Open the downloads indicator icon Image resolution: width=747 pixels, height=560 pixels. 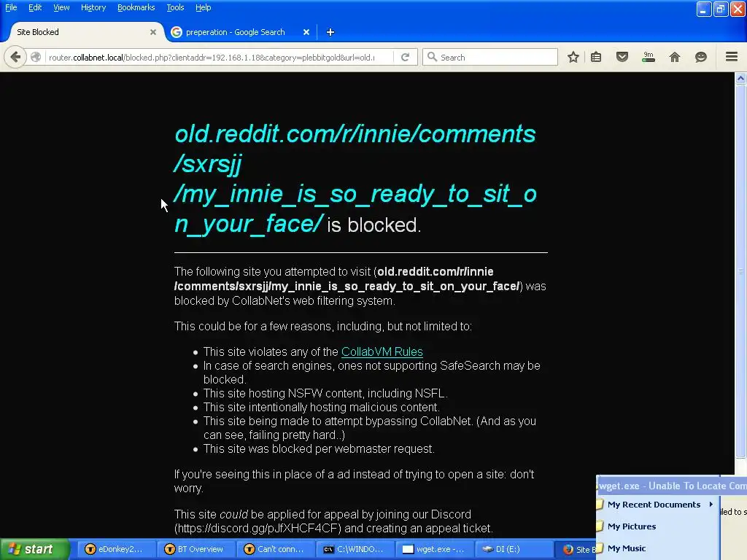click(x=649, y=57)
